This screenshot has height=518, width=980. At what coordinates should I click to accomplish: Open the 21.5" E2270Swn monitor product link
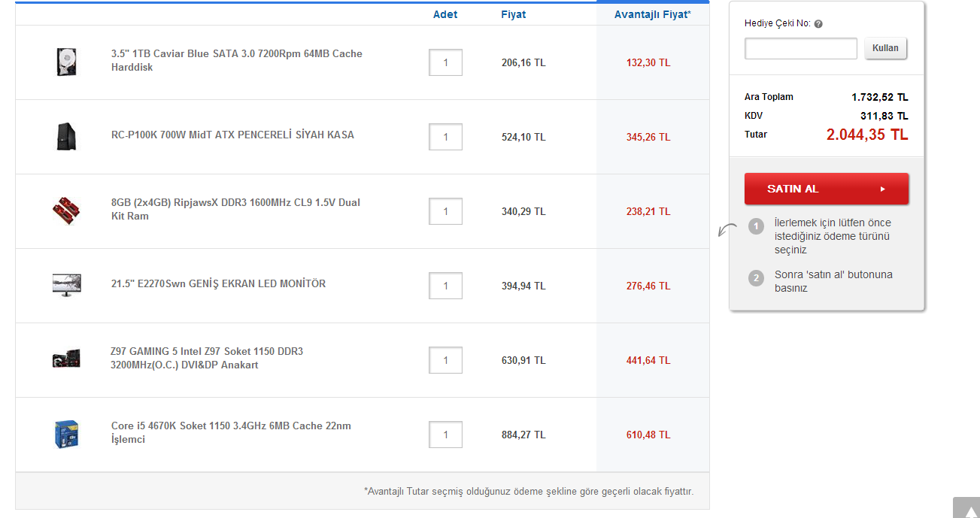(x=218, y=283)
